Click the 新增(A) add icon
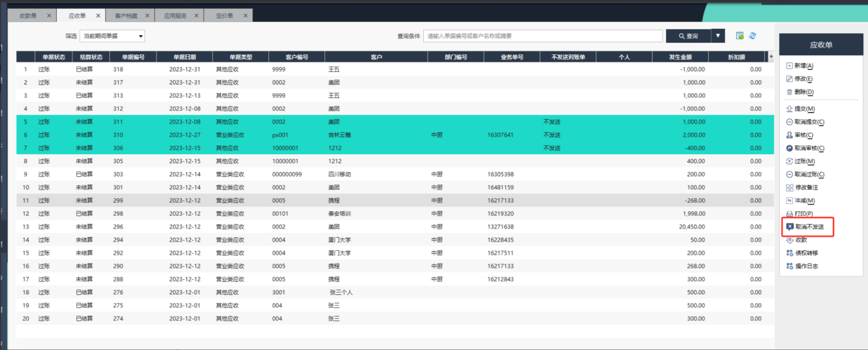Screen dimensions: 868x350 pos(789,66)
